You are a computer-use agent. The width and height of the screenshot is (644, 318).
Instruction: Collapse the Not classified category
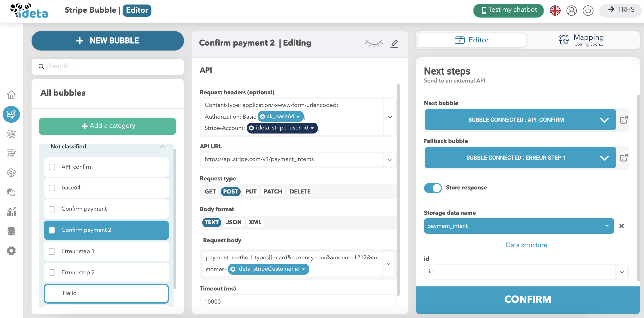[x=162, y=147]
